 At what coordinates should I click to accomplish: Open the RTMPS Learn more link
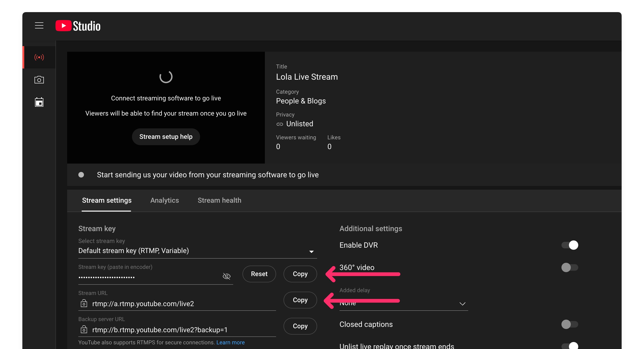point(230,342)
